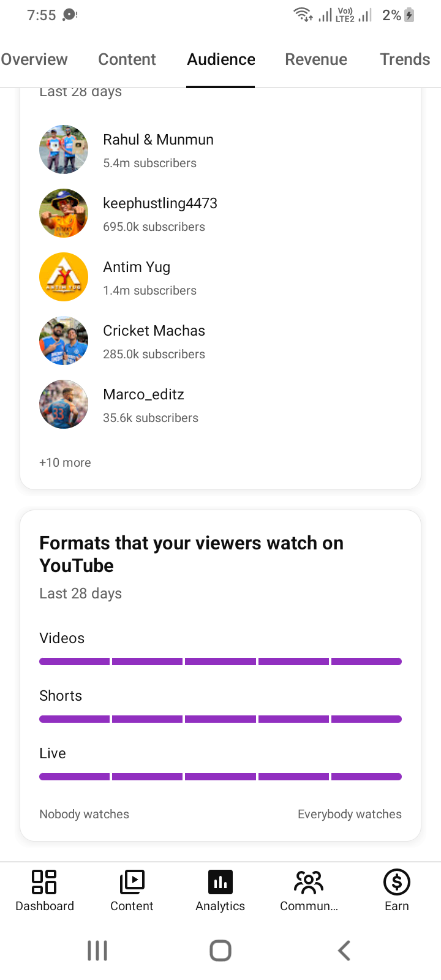
Task: Select the Analytics bar-chart icon
Action: point(221,882)
